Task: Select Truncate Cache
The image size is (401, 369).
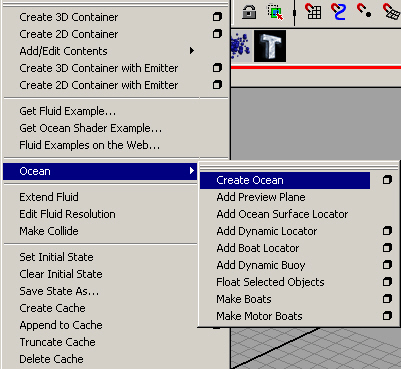Action: (57, 342)
